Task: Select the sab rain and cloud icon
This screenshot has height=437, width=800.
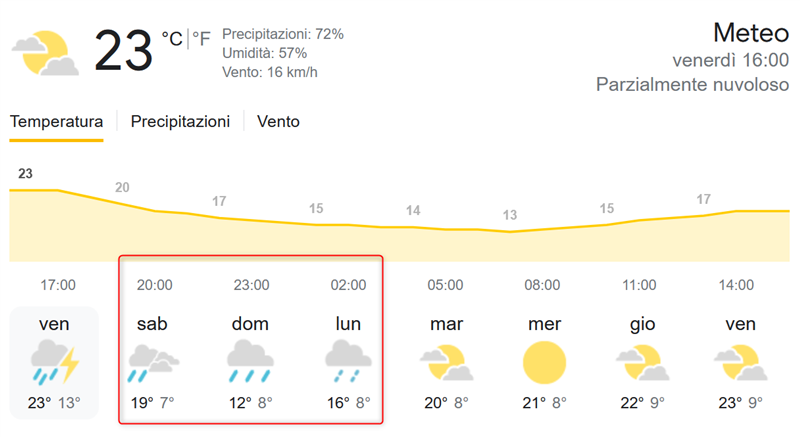Action: tap(153, 363)
